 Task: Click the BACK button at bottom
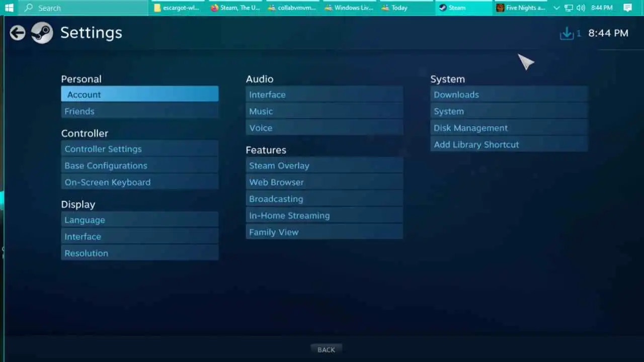tap(326, 349)
